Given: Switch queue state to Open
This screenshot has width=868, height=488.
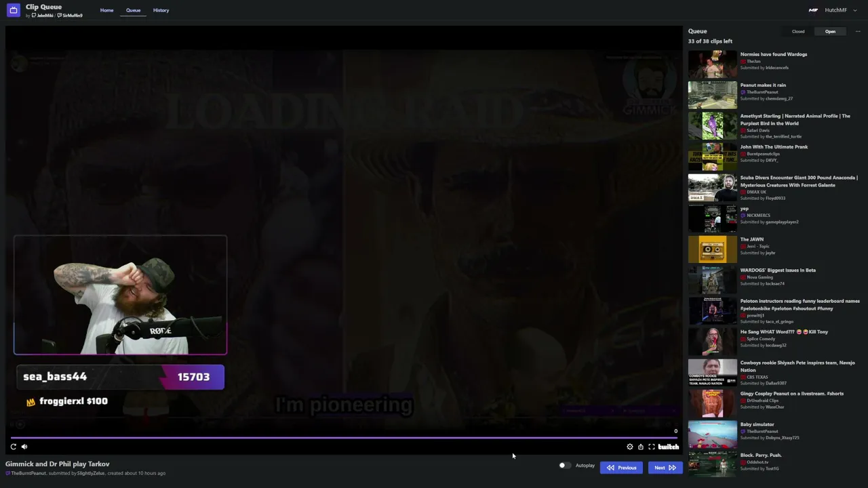Looking at the screenshot, I should 830,31.
